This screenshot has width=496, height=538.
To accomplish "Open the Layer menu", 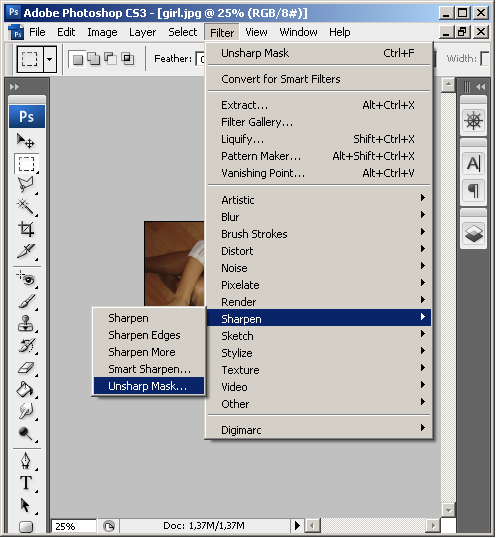I will (x=142, y=32).
